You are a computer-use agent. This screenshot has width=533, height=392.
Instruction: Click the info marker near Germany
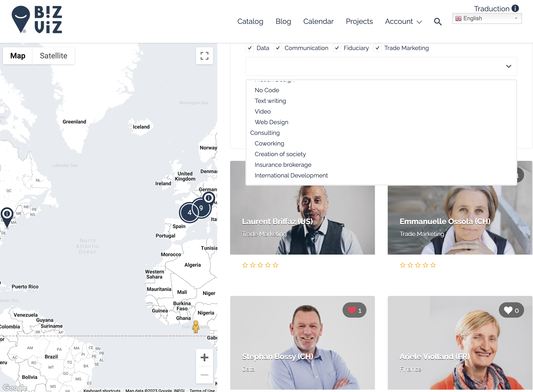coord(209,198)
